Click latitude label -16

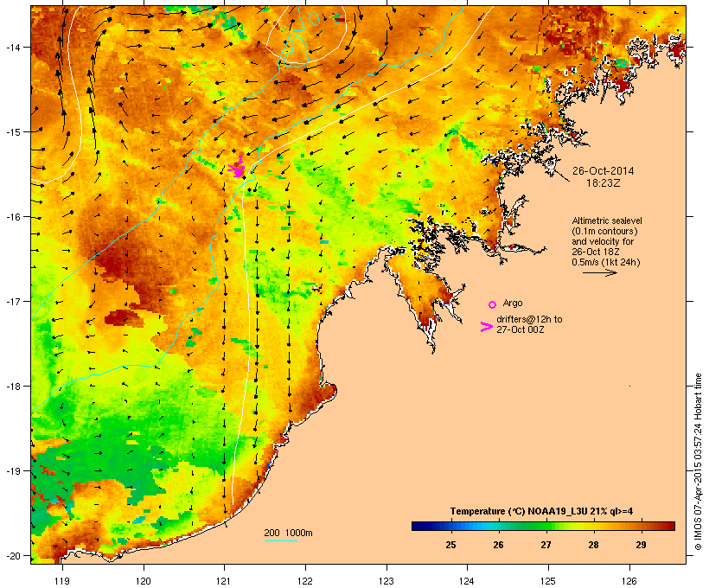(12, 217)
